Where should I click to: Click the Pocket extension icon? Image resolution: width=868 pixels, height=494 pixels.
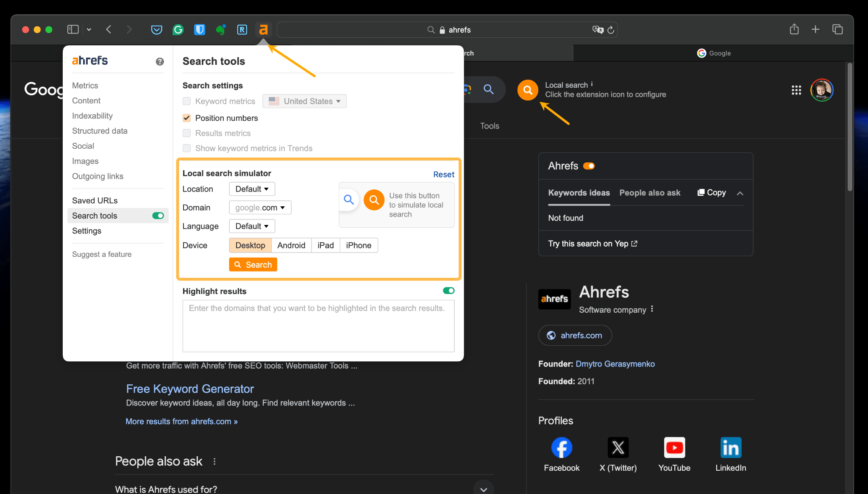[156, 29]
